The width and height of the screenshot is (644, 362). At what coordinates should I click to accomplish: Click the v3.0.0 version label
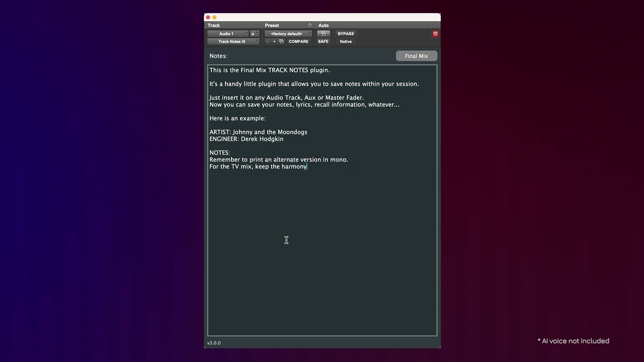[x=214, y=343]
